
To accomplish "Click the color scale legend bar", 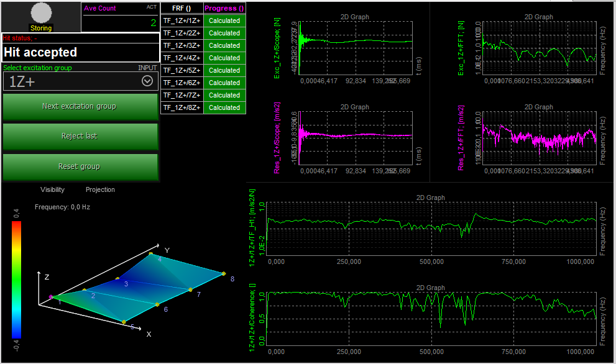I will [16, 280].
